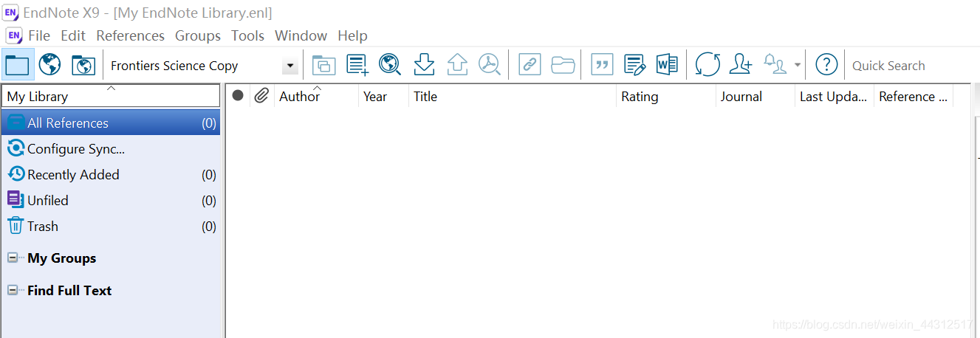Screen dimensions: 980x338
Task: Sort by read status dot column
Action: point(238,96)
